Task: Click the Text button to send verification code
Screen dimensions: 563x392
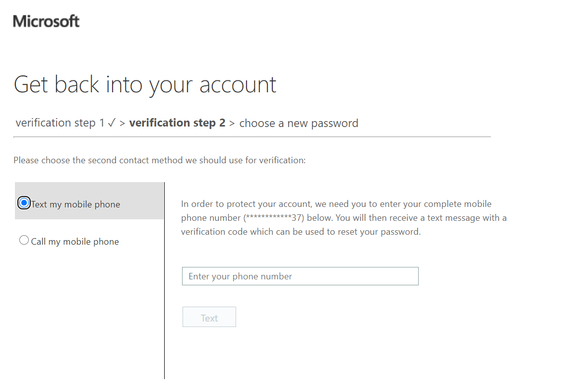Action: (x=209, y=317)
